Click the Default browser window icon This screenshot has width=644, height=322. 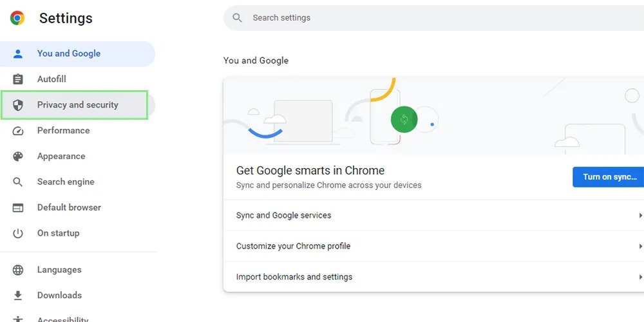coord(18,208)
